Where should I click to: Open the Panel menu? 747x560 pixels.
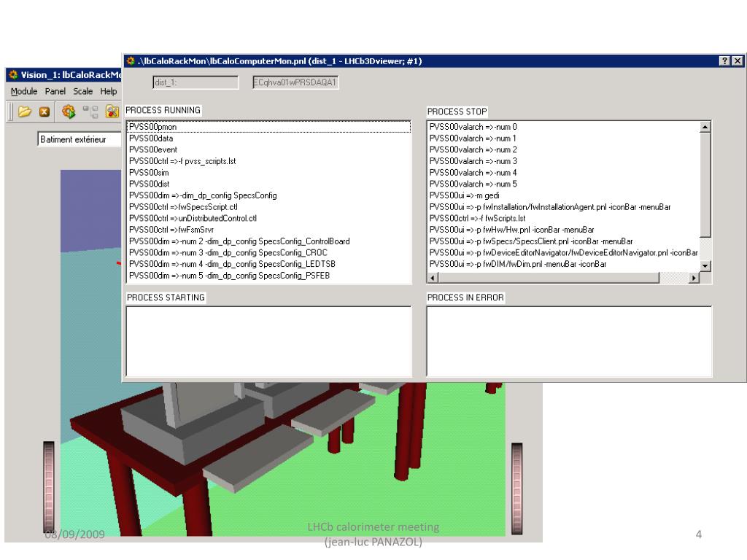(55, 91)
